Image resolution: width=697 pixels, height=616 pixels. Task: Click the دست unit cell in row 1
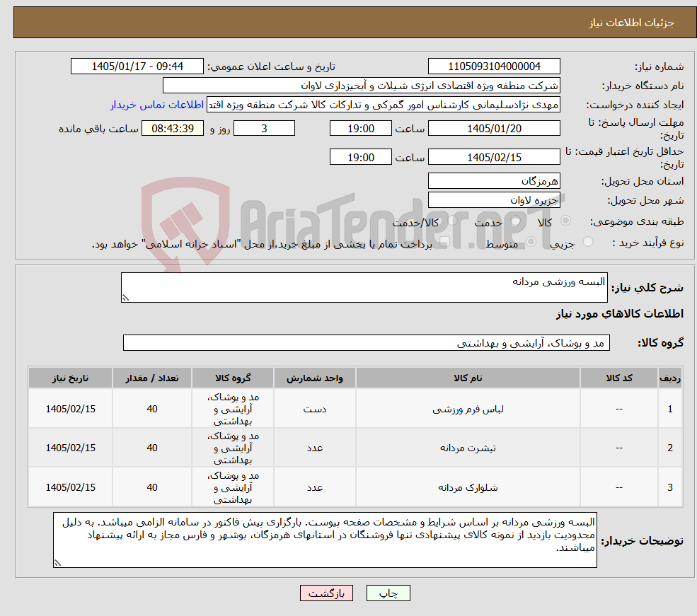(x=315, y=409)
